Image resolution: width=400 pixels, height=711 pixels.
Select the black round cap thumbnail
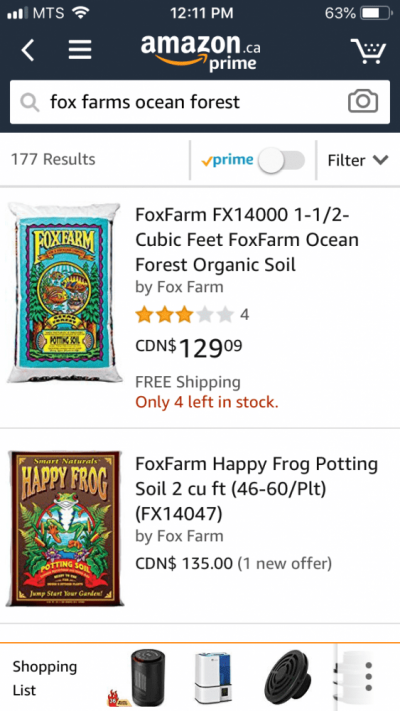click(290, 677)
